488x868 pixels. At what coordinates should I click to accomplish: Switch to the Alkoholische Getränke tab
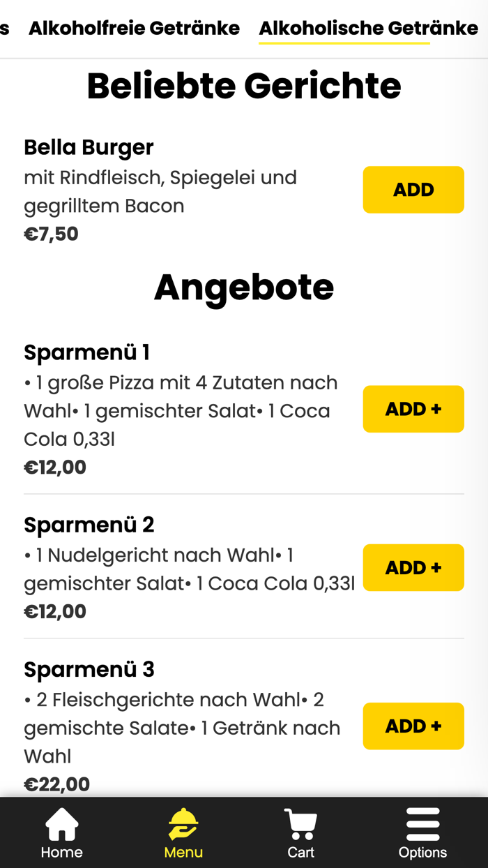pos(368,28)
